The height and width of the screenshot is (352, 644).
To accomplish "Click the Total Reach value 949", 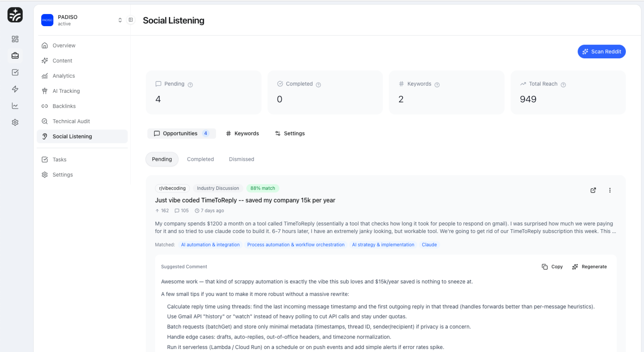I will (528, 99).
